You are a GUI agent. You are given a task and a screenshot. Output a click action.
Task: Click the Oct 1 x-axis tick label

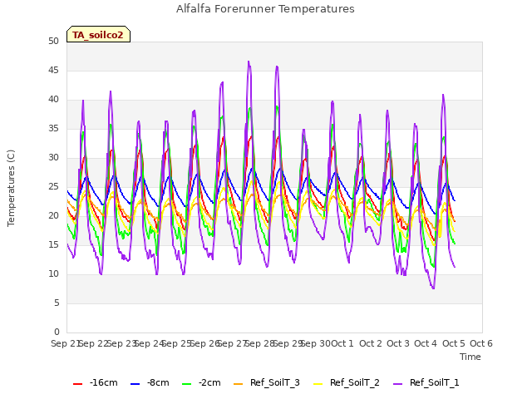coord(342,343)
